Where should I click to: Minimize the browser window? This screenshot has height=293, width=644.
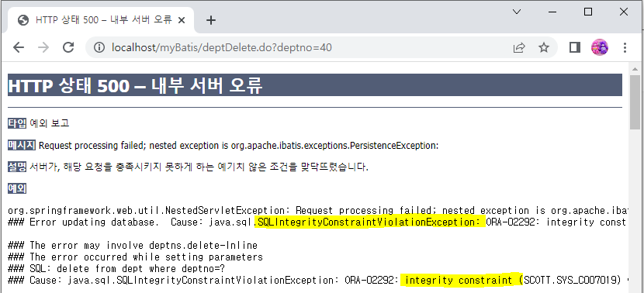[x=552, y=12]
